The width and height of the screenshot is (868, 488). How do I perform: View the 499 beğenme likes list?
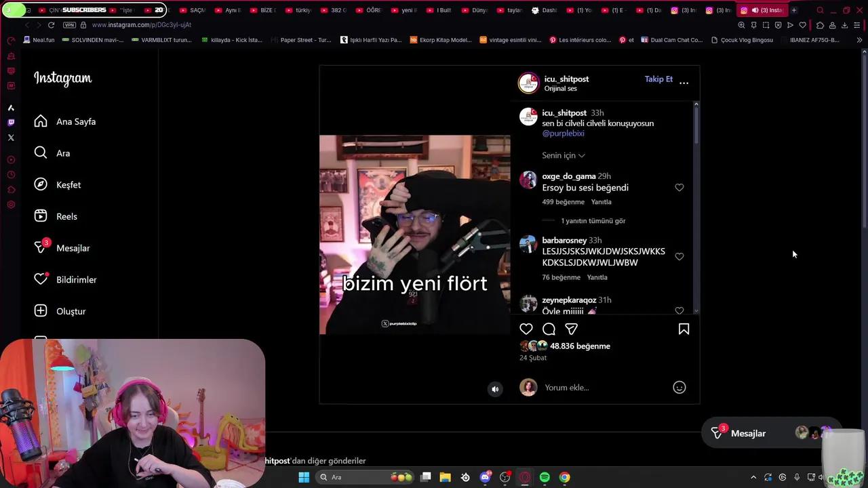563,202
